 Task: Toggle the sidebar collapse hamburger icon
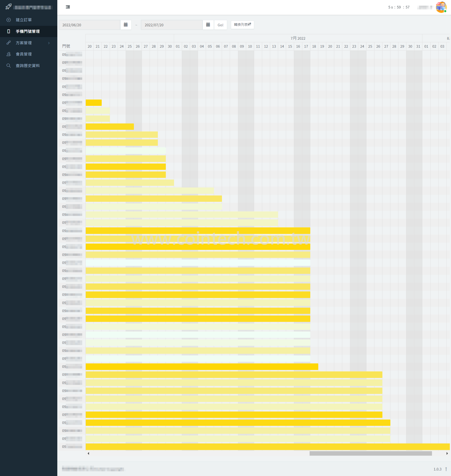tap(68, 7)
